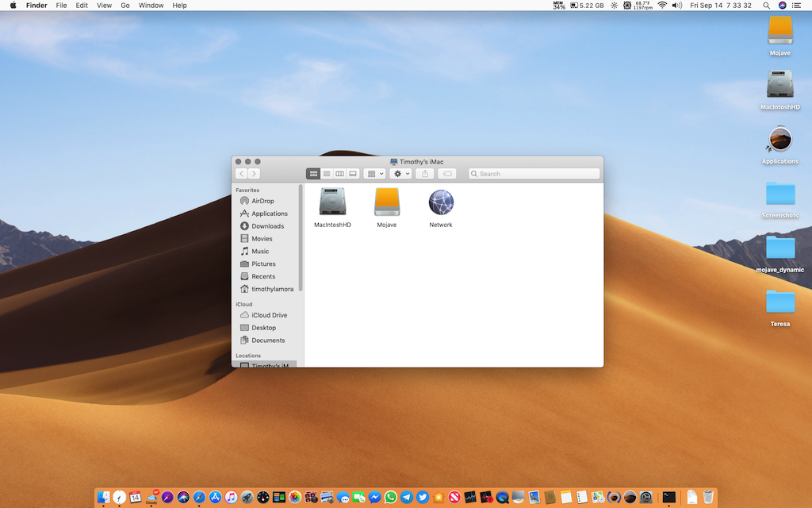Click the Share toolbar button
Image resolution: width=812 pixels, height=508 pixels.
coord(425,174)
